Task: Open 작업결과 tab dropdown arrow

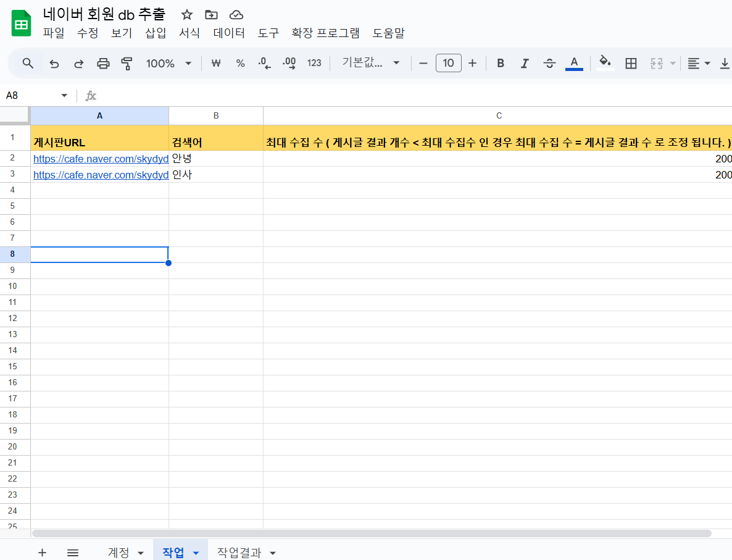Action: click(x=273, y=553)
